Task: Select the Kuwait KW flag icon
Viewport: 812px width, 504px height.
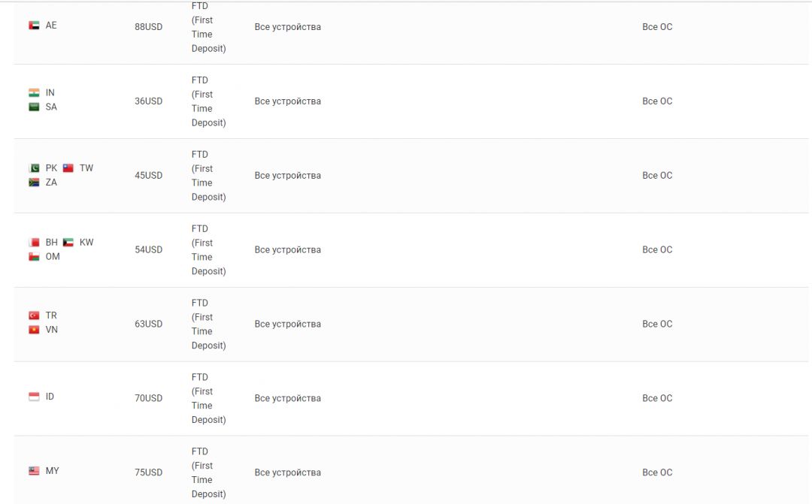Action: tap(68, 243)
